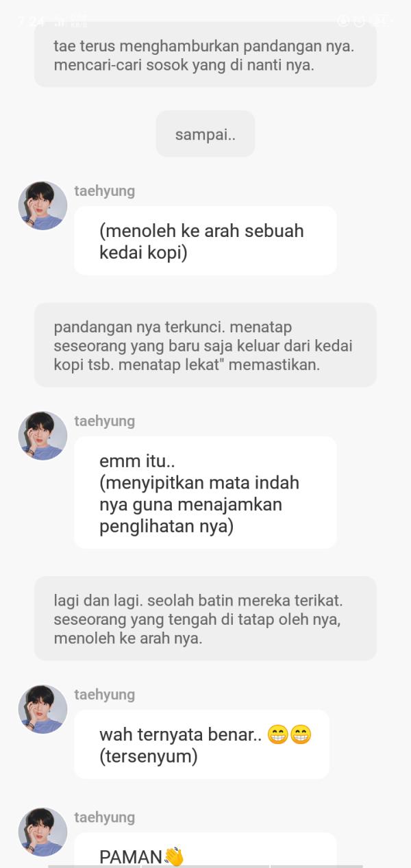Tap the 'menoleh ke arah sebuah kedai kopi' bubble
Viewport: 411px width, 868px height.
coord(206,241)
